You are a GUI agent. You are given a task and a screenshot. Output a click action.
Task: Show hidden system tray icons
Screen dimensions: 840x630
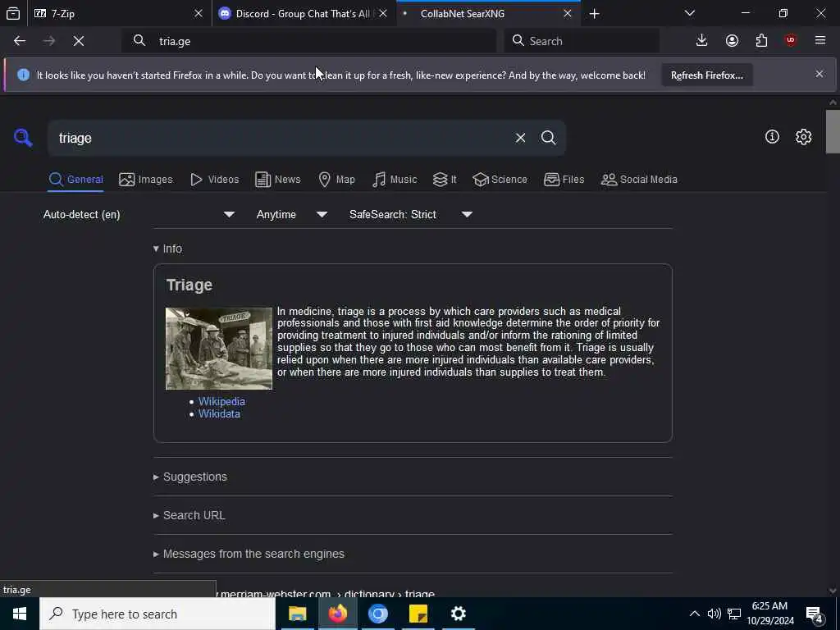[694, 614]
